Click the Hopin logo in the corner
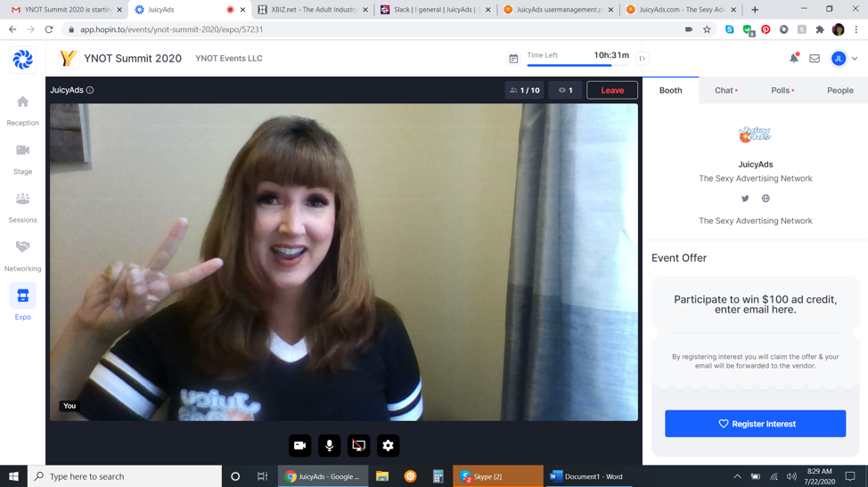The height and width of the screenshot is (487, 868). (22, 59)
